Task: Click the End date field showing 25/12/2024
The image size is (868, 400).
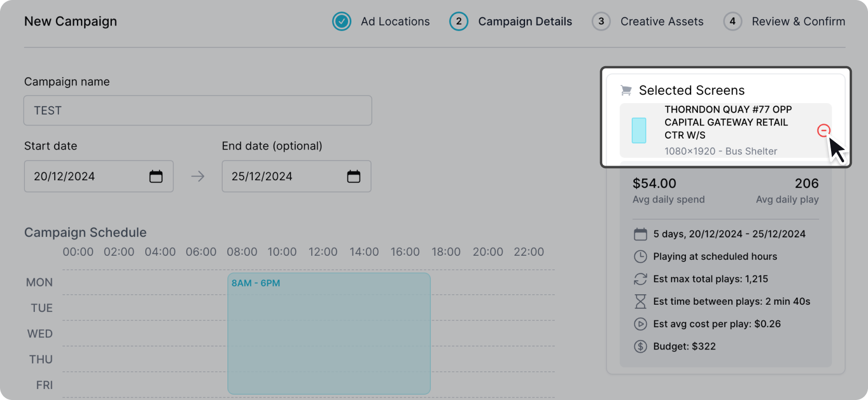Action: pos(284,177)
